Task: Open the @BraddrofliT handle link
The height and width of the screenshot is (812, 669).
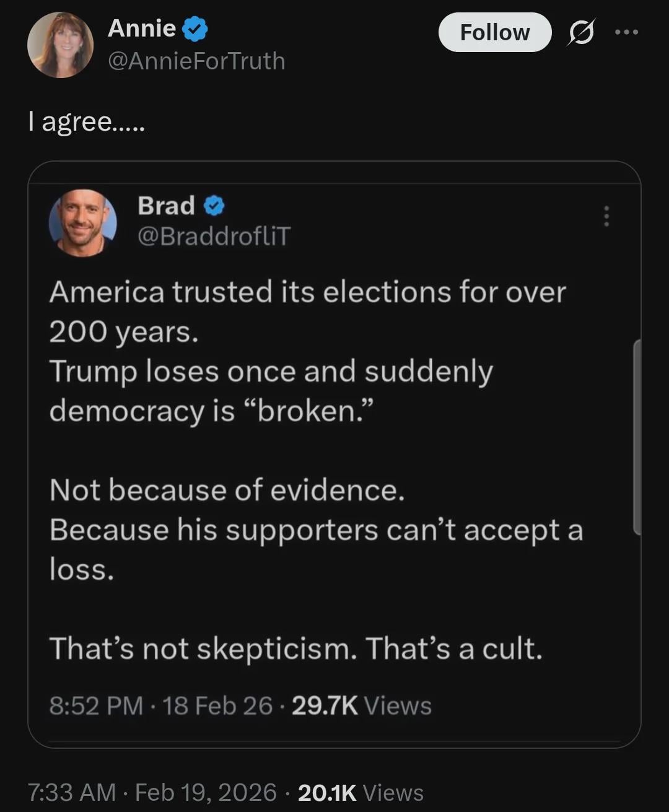Action: (x=214, y=236)
